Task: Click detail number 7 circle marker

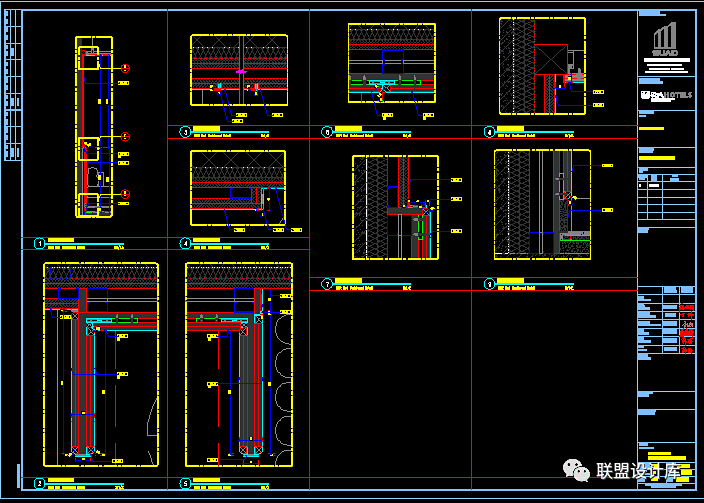Action: [327, 284]
